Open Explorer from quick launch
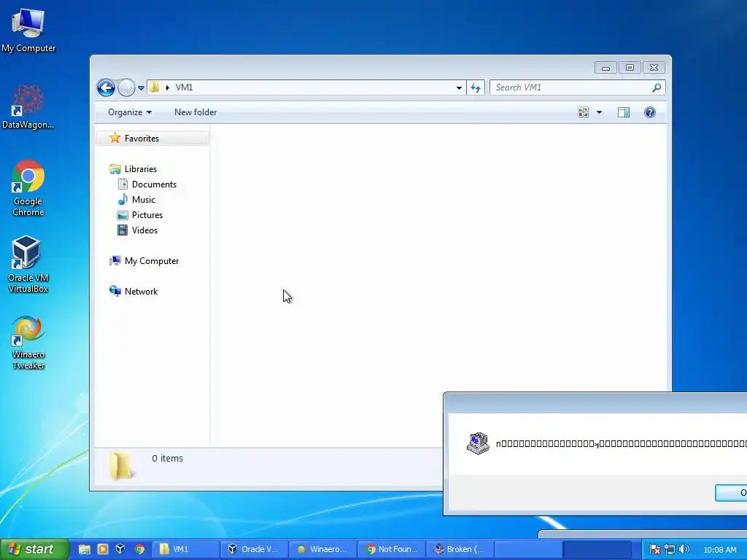 85,550
